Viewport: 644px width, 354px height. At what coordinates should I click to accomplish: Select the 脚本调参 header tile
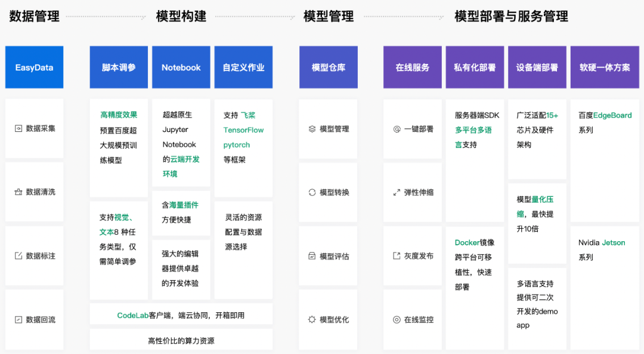[x=119, y=67]
